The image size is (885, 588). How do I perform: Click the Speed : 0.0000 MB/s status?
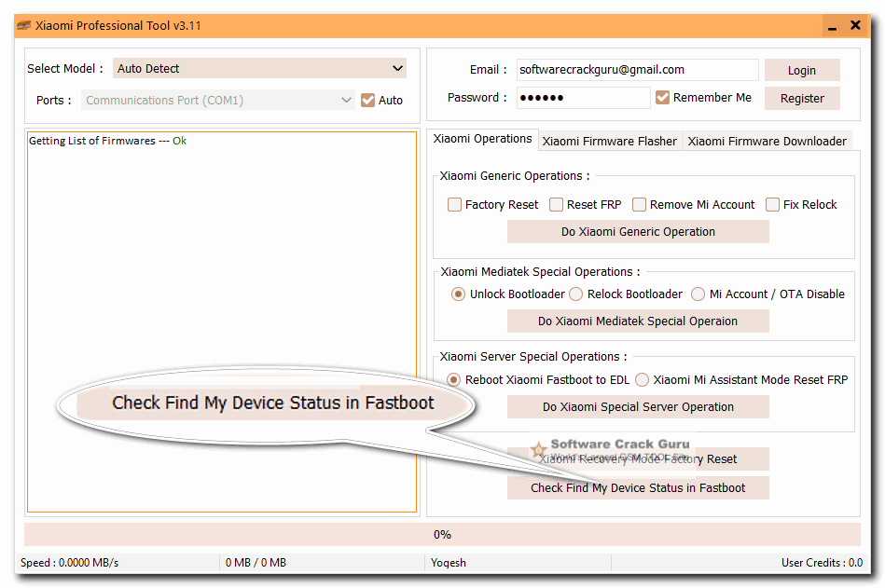[69, 563]
